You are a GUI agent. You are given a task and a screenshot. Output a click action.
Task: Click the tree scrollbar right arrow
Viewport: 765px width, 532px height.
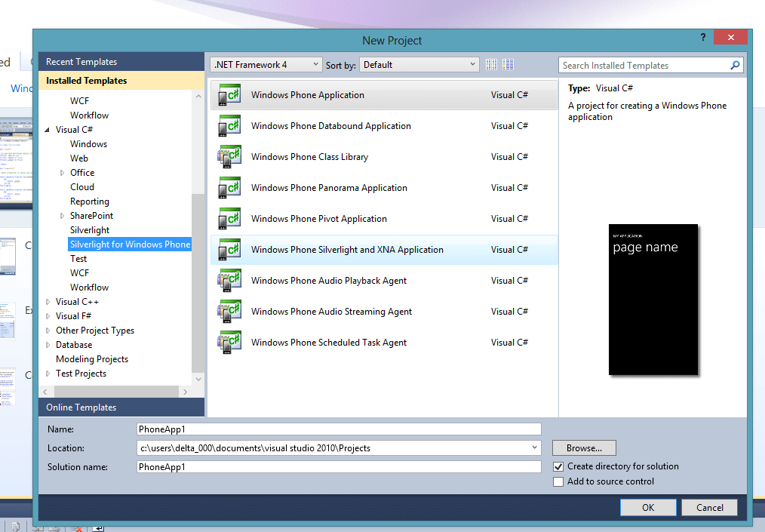click(x=185, y=392)
